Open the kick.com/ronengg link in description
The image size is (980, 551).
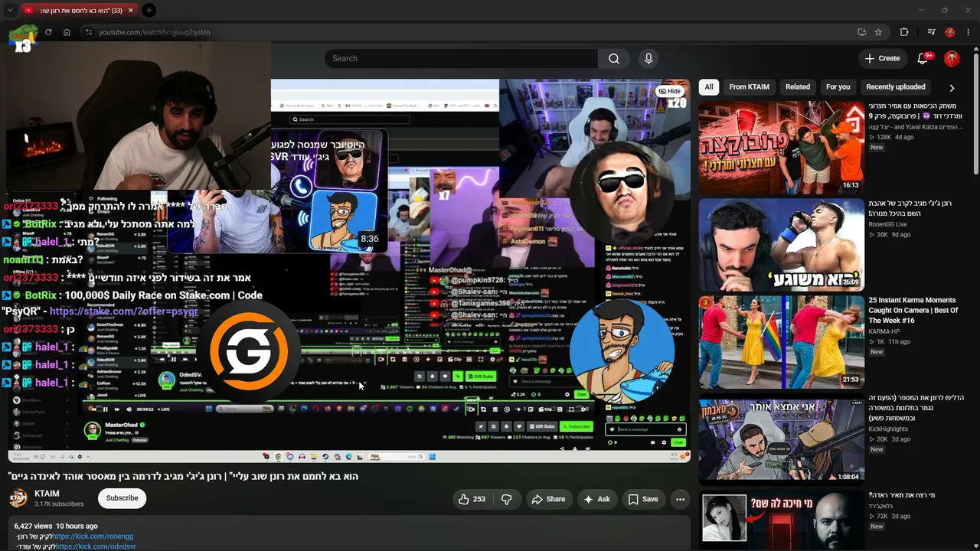(93, 536)
